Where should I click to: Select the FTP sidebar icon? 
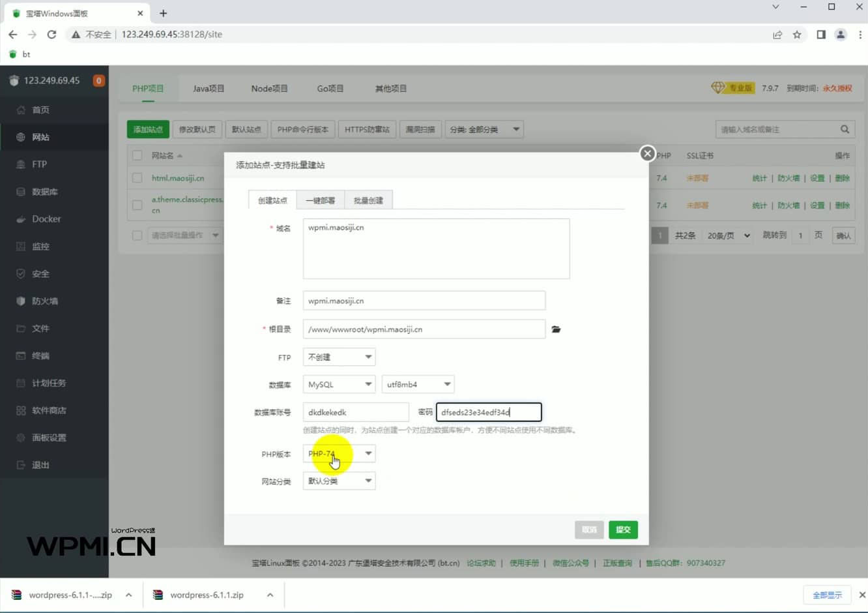(40, 164)
